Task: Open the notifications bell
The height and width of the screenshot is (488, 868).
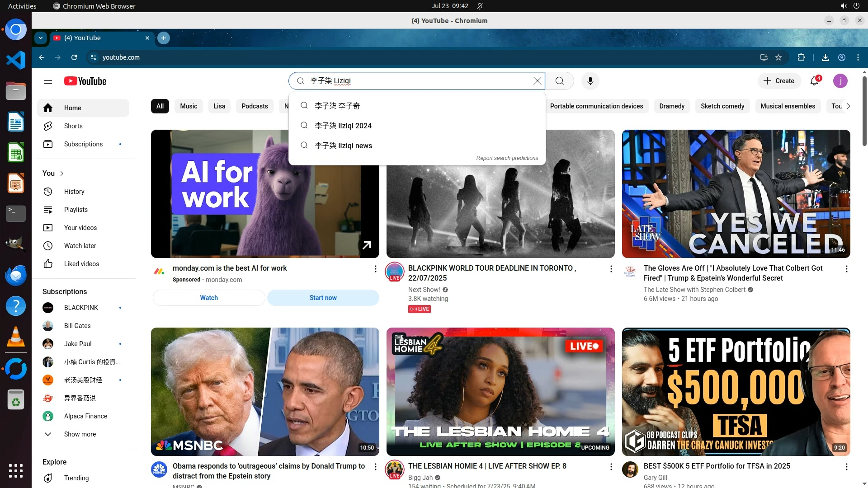Action: click(814, 81)
